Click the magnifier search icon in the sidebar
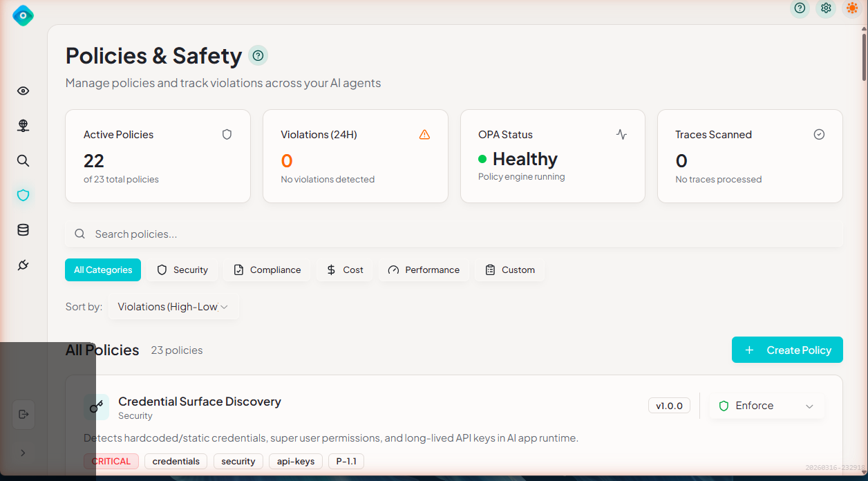The height and width of the screenshot is (481, 868). click(23, 161)
